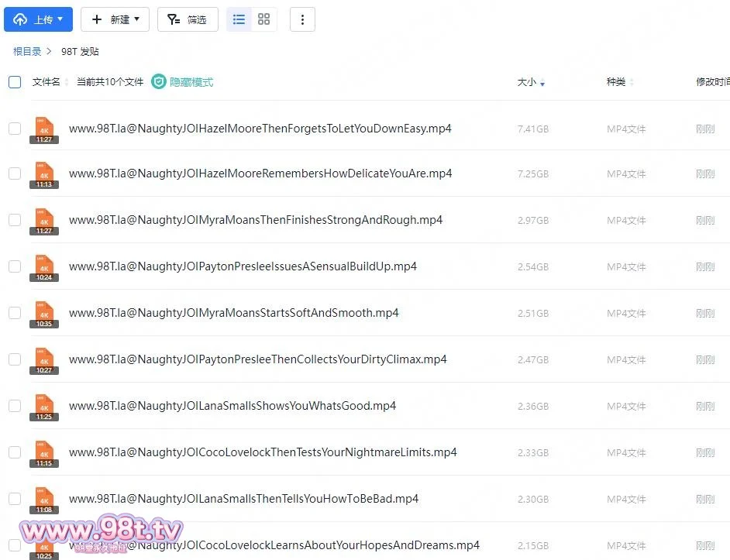Select the checkbox for the 2.36GB file

[x=15, y=406]
